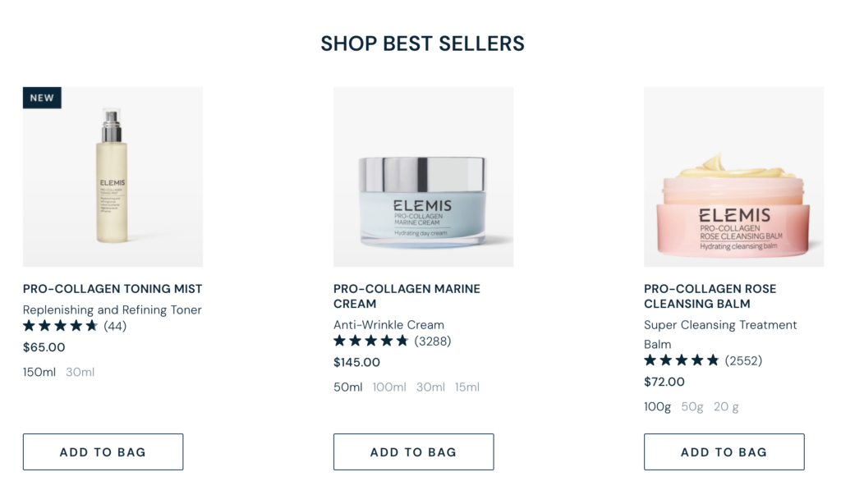Pick the 20 g Rose Cleansing Balm size
This screenshot has width=841, height=504.
(726, 406)
